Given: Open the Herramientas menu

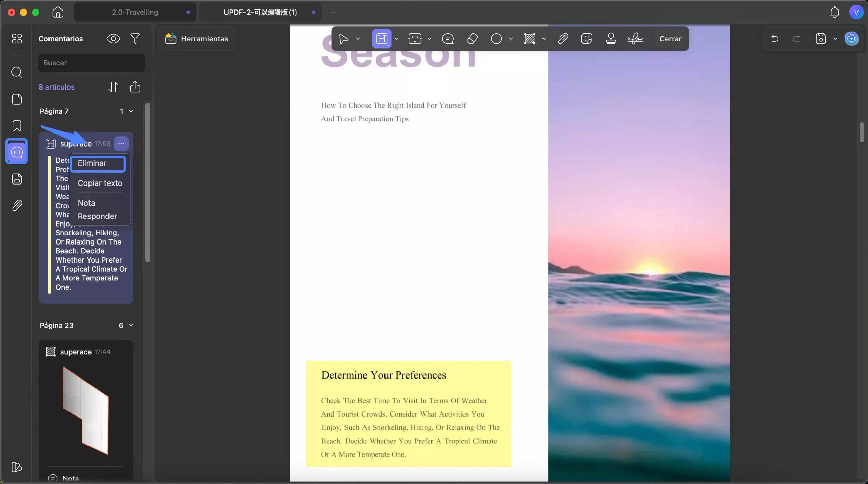Looking at the screenshot, I should [197, 39].
